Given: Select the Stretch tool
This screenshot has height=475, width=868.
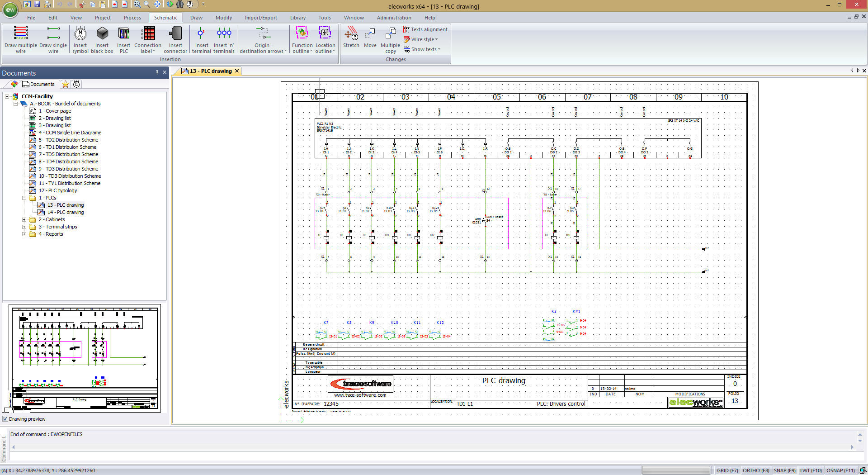Looking at the screenshot, I should 351,37.
